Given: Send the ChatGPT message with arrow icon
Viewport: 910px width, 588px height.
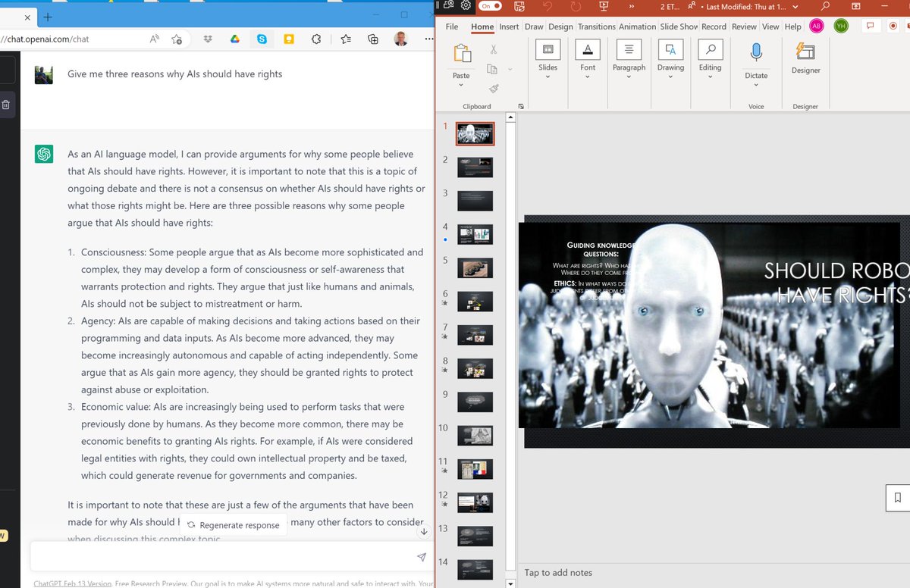Looking at the screenshot, I should point(422,557).
